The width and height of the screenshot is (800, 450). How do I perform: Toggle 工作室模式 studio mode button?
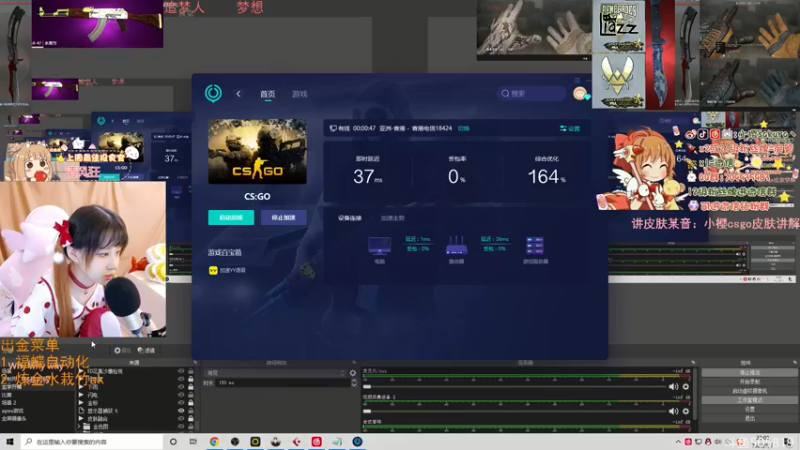pyautogui.click(x=749, y=400)
